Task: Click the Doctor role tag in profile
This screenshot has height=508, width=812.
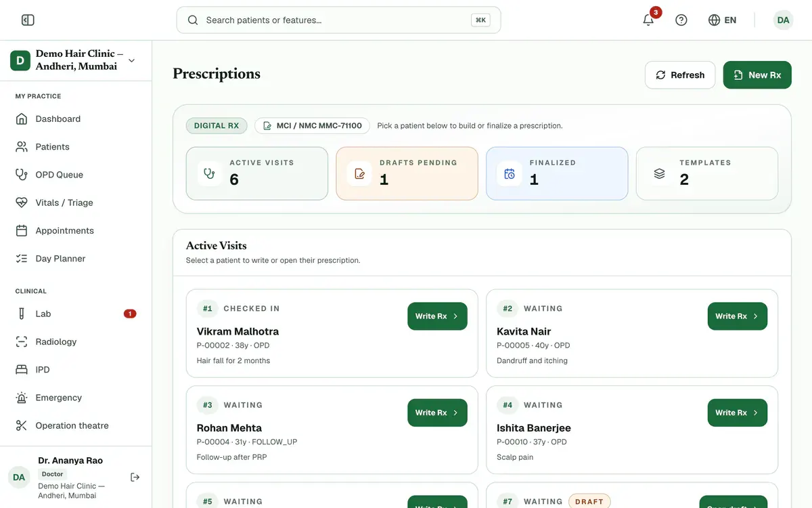Action: [52, 474]
